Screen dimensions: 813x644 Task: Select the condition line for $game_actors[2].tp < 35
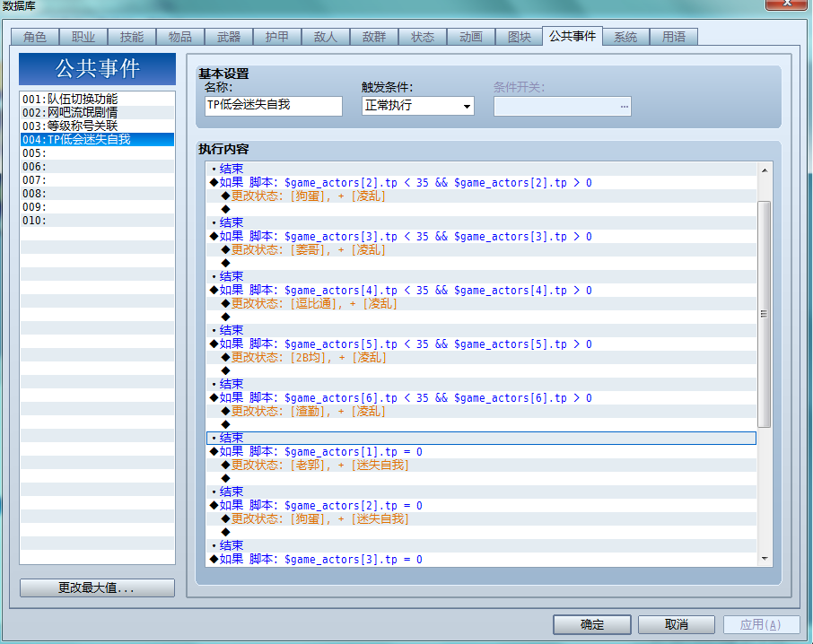[x=481, y=182]
